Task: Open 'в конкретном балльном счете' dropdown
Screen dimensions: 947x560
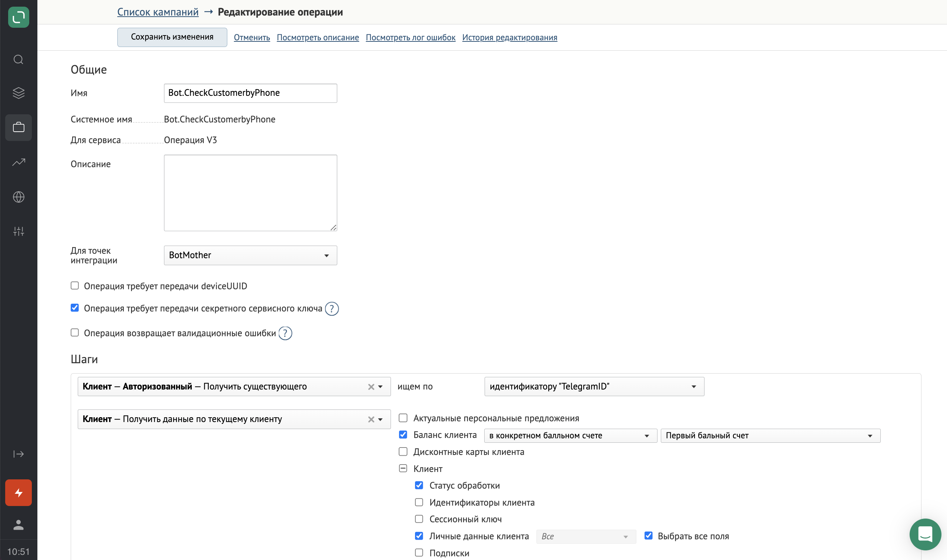Action: [x=570, y=436]
